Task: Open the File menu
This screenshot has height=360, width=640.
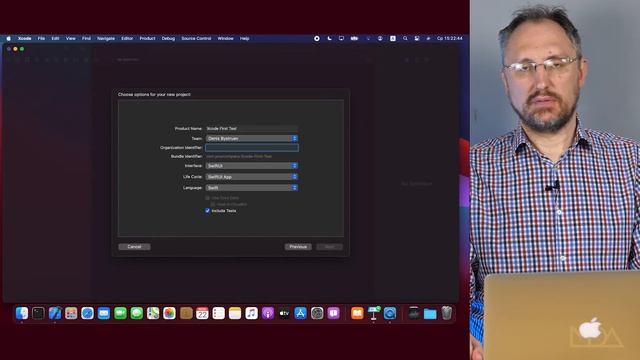Action: [x=41, y=38]
